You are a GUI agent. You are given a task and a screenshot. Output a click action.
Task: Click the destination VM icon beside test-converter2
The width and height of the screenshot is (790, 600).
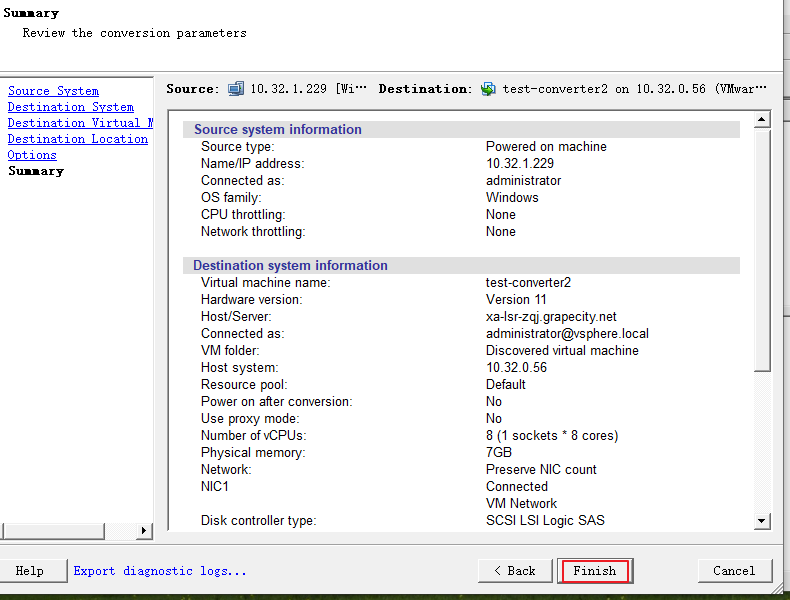[x=488, y=89]
